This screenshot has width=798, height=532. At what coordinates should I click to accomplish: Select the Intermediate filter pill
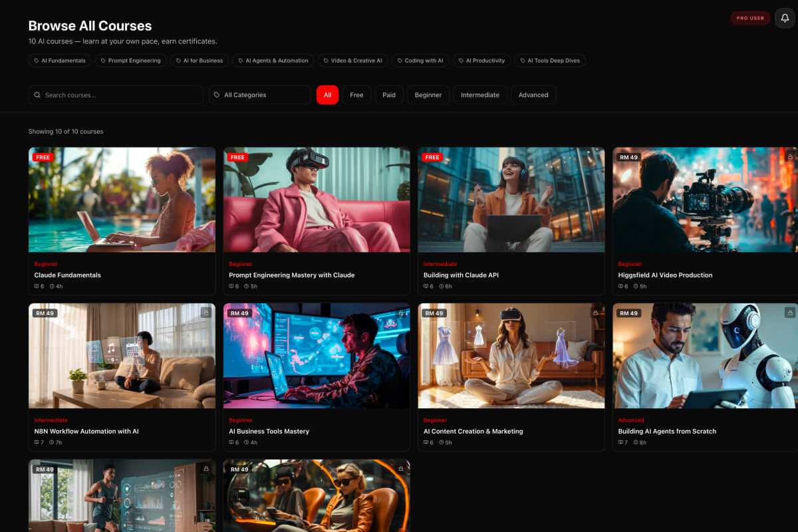[x=479, y=95]
